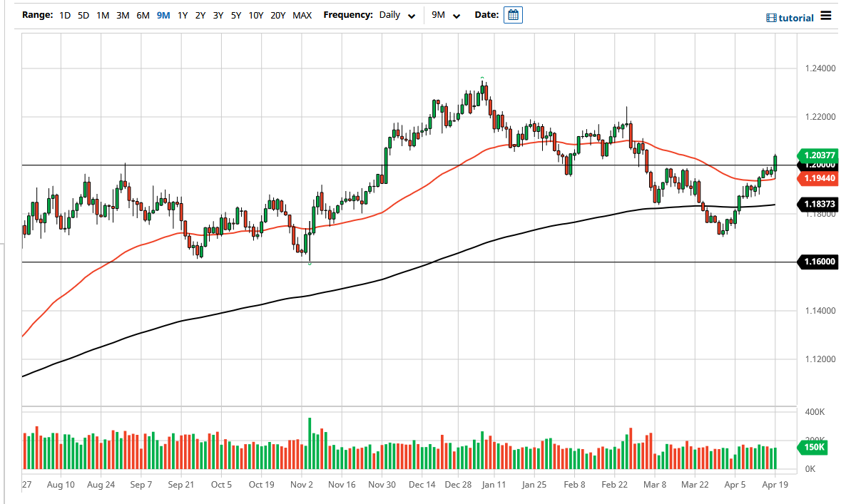
Task: Click the Jan 11 date axis label
Action: (494, 485)
